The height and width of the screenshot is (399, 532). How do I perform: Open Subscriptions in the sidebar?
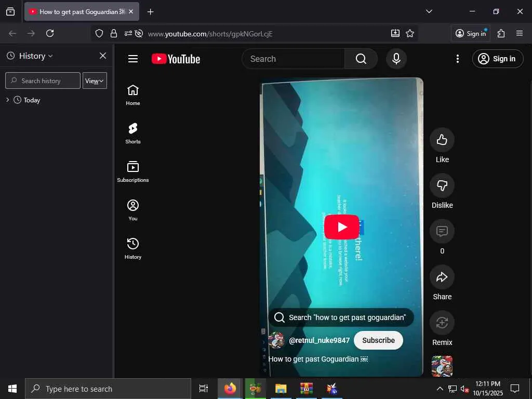click(132, 171)
